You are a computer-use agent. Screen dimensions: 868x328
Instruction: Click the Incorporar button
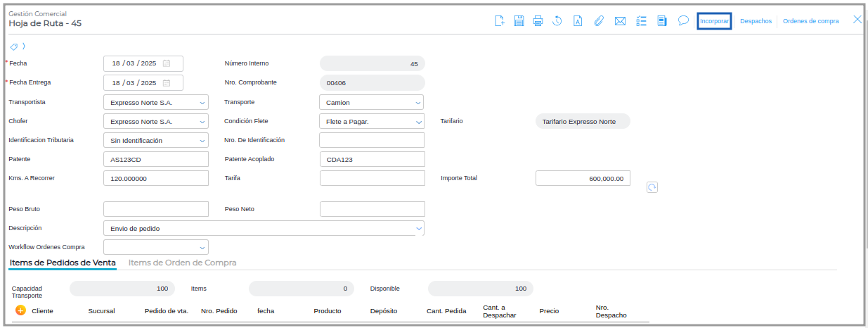[x=714, y=21]
